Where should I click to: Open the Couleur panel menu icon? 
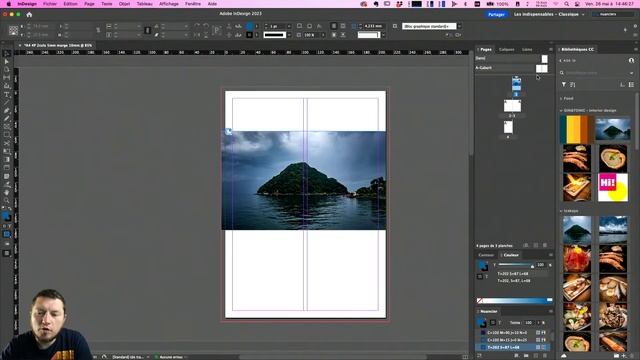tap(551, 255)
